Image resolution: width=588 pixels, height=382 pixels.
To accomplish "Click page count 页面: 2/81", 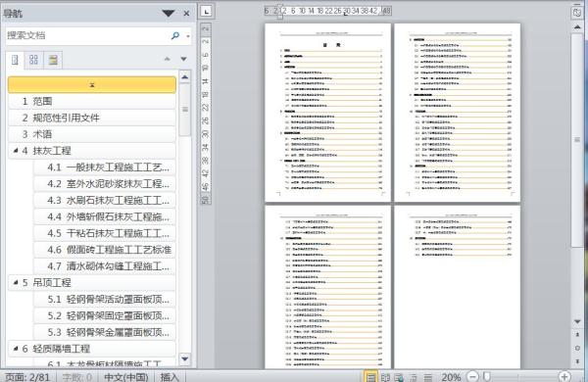I will pos(27,377).
